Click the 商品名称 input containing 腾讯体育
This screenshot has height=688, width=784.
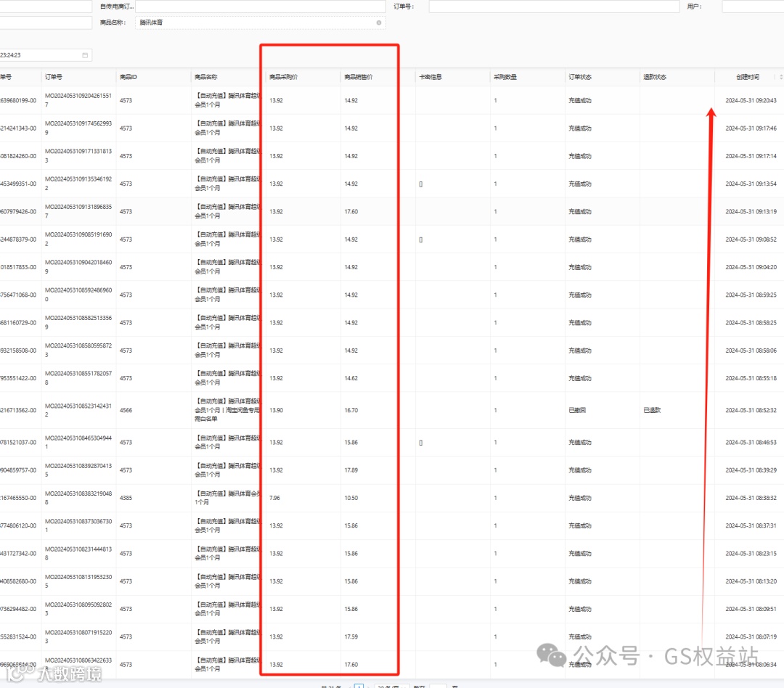pyautogui.click(x=260, y=22)
